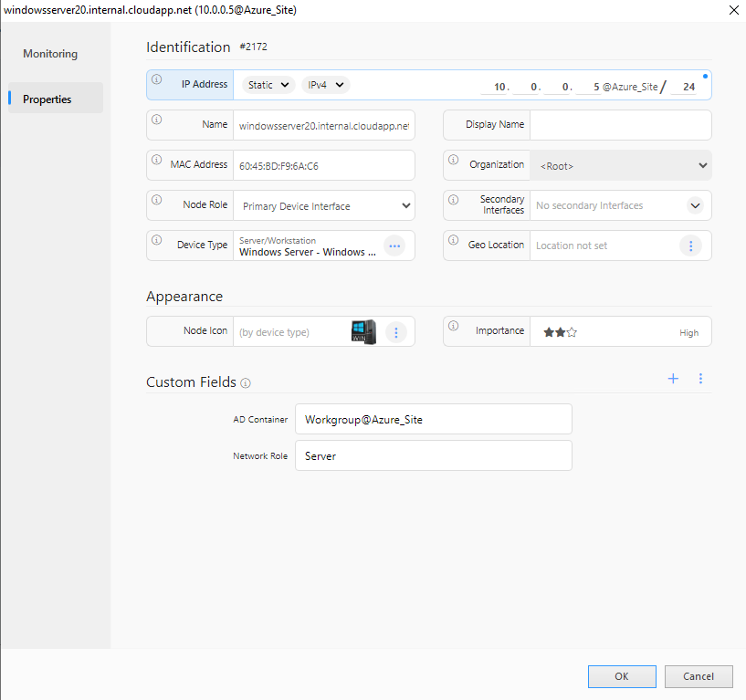
Task: Click the Display Name input field
Action: tap(621, 126)
